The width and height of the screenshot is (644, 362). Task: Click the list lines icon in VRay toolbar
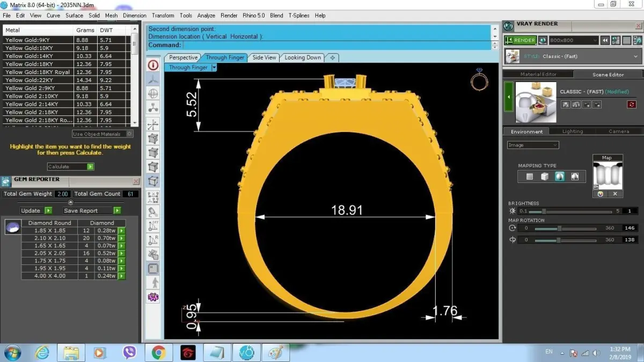pos(626,40)
